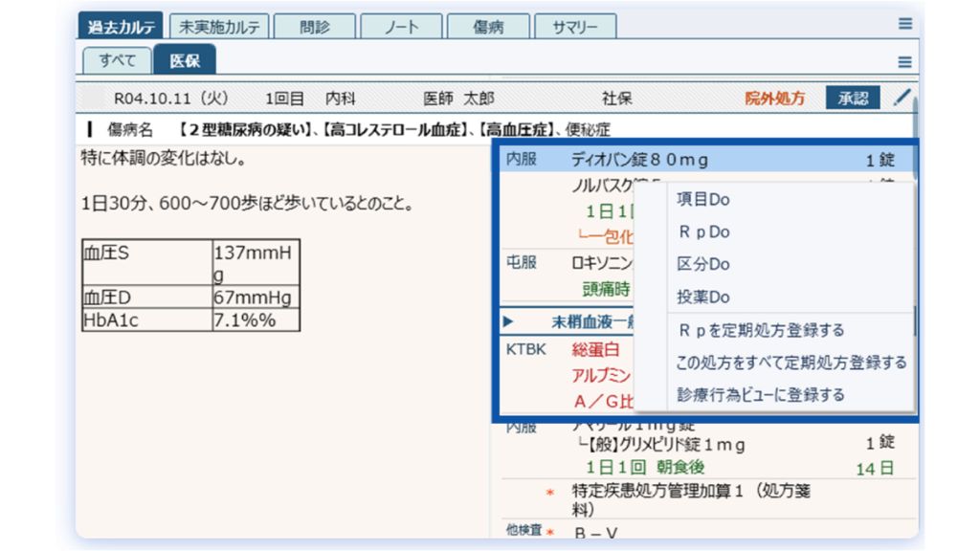Choose R p Do from the context menu
The image size is (980, 551).
pos(703,232)
